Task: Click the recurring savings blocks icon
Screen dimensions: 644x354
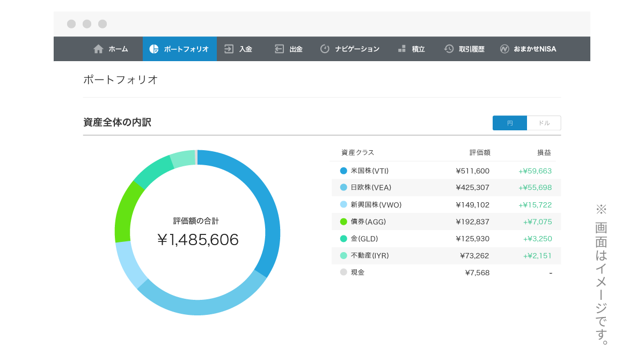Action: [402, 49]
